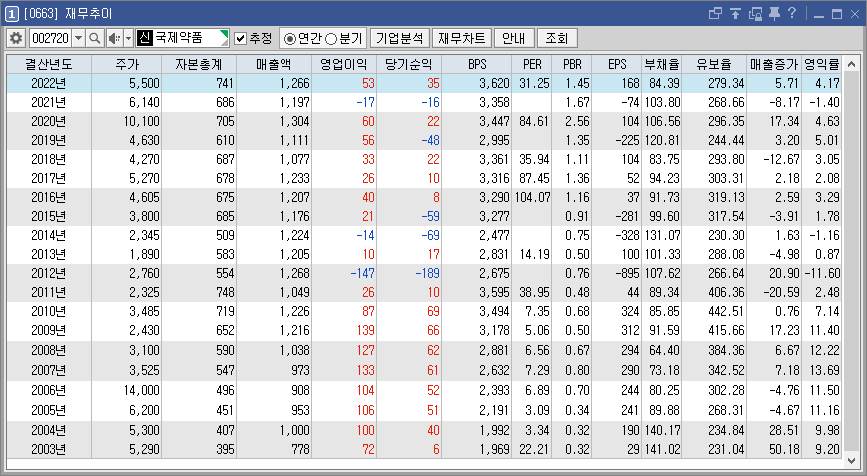Expand the dropdown next to the speaker icon
The image size is (867, 476).
(x=128, y=38)
